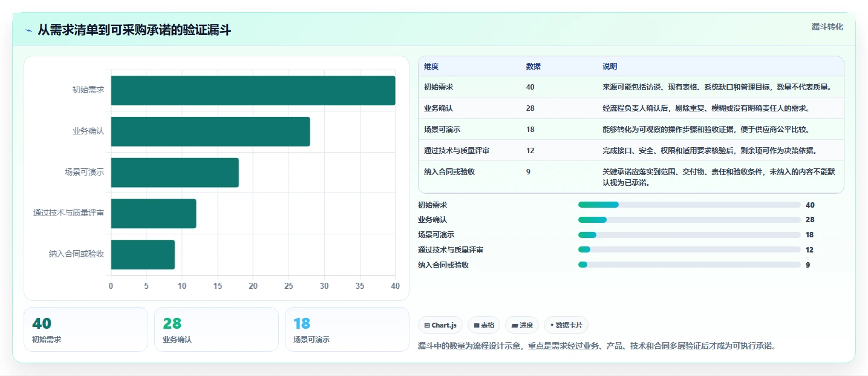Click the 业务确认 progress bar

pos(690,220)
